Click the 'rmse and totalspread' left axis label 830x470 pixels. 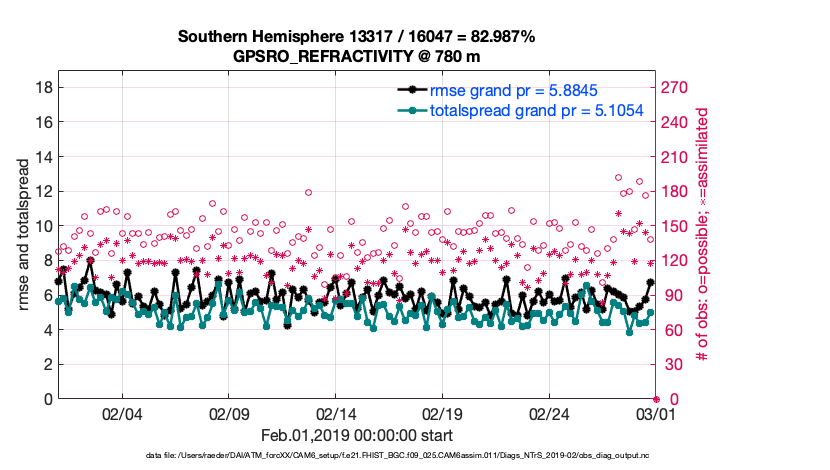(23, 235)
